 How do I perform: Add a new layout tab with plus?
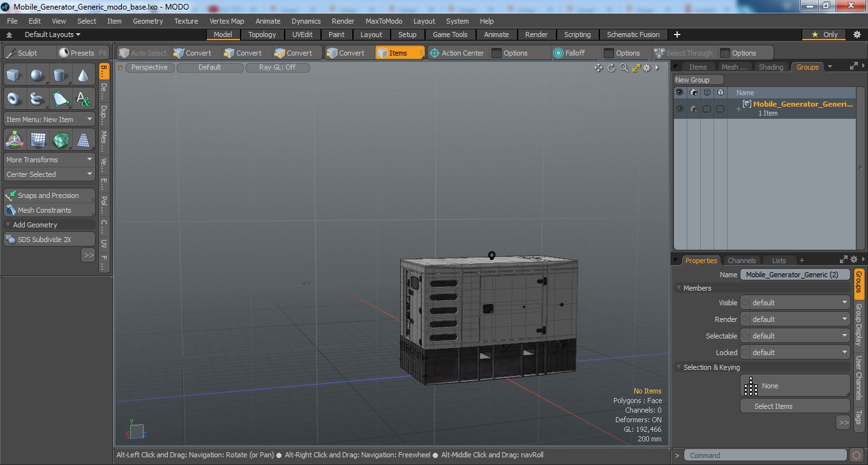(x=677, y=34)
